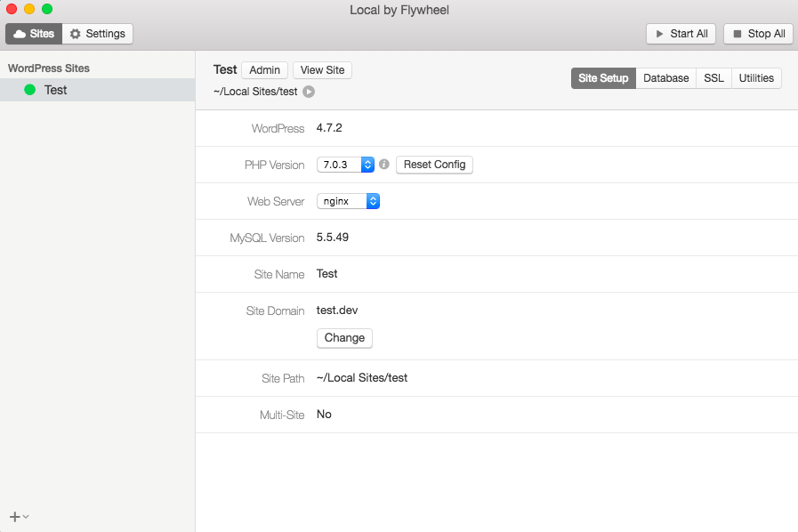Change the site domain via Change button
The height and width of the screenshot is (532, 798).
(344, 338)
